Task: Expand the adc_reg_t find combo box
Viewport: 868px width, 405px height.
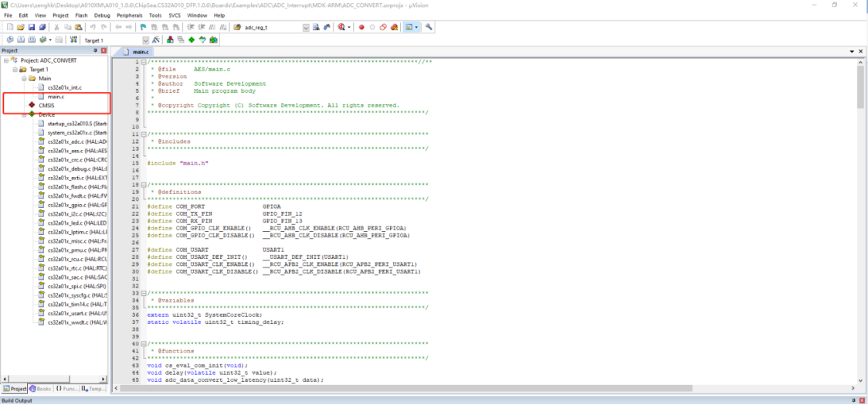Action: [x=305, y=27]
